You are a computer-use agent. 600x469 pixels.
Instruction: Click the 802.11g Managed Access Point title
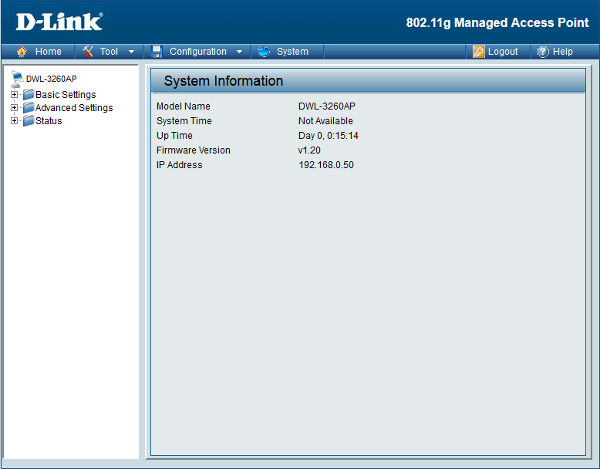point(497,23)
